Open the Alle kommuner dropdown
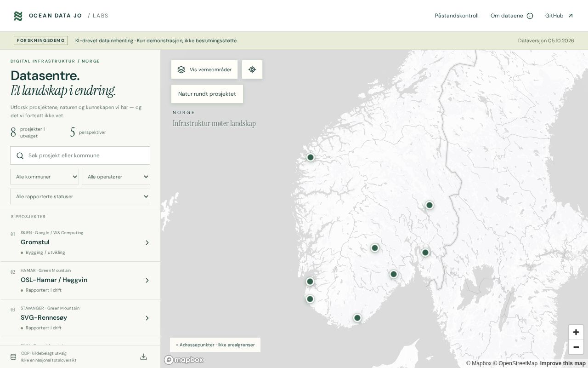This screenshot has width=588, height=368. [45, 177]
